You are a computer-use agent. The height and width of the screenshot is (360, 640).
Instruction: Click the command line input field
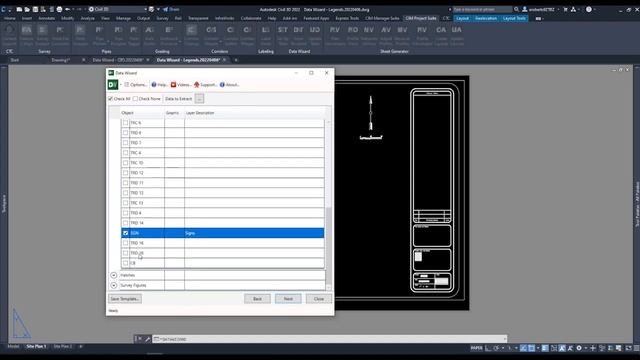pos(330,339)
